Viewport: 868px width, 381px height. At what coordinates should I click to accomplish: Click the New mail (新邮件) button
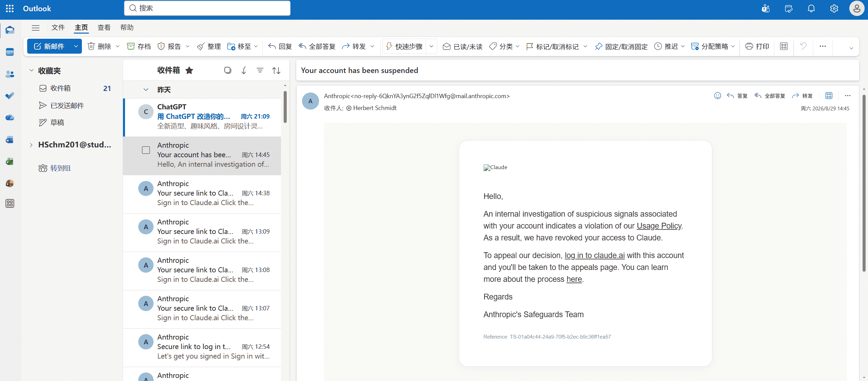click(x=49, y=46)
